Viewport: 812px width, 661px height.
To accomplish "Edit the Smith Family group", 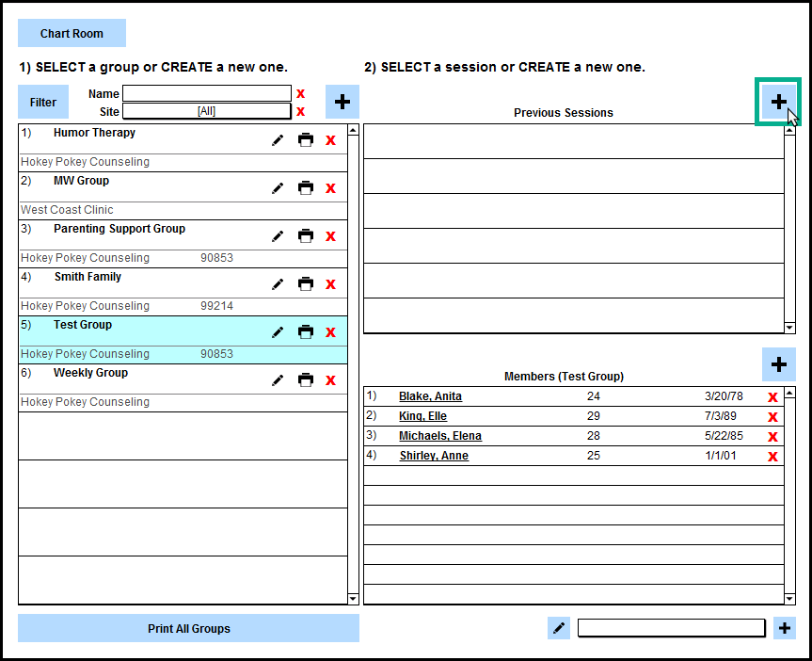I will [x=278, y=284].
